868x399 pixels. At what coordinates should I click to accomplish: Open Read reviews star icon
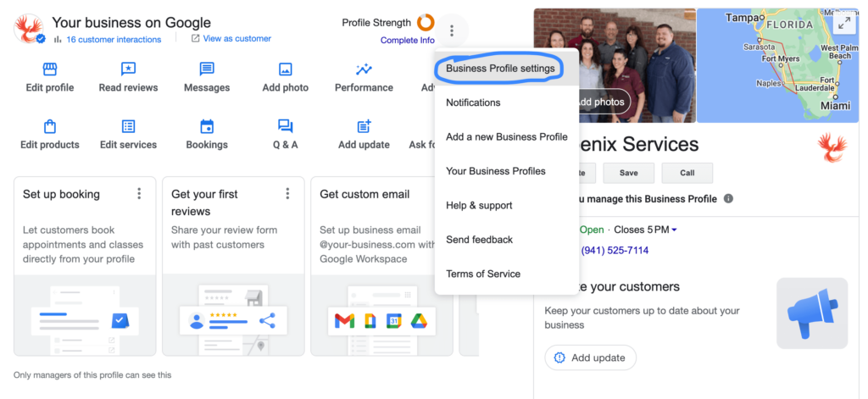click(129, 69)
